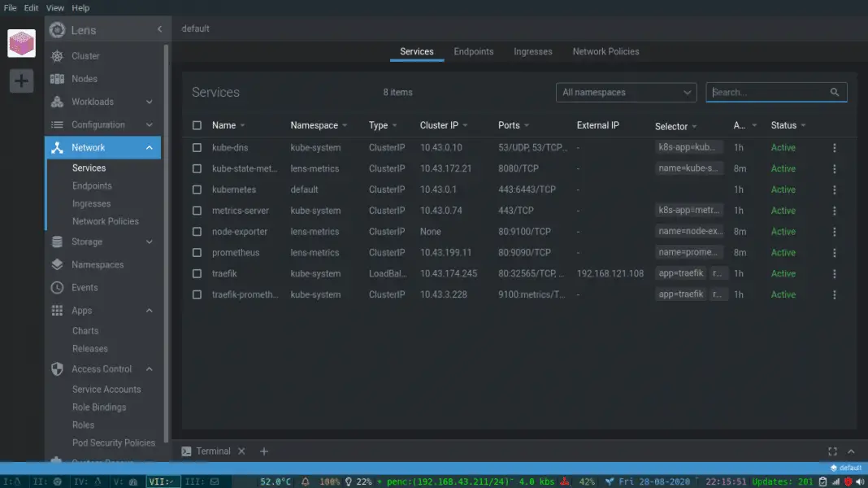The width and height of the screenshot is (868, 488).
Task: Open a new terminal tab with plus icon
Action: point(263,451)
